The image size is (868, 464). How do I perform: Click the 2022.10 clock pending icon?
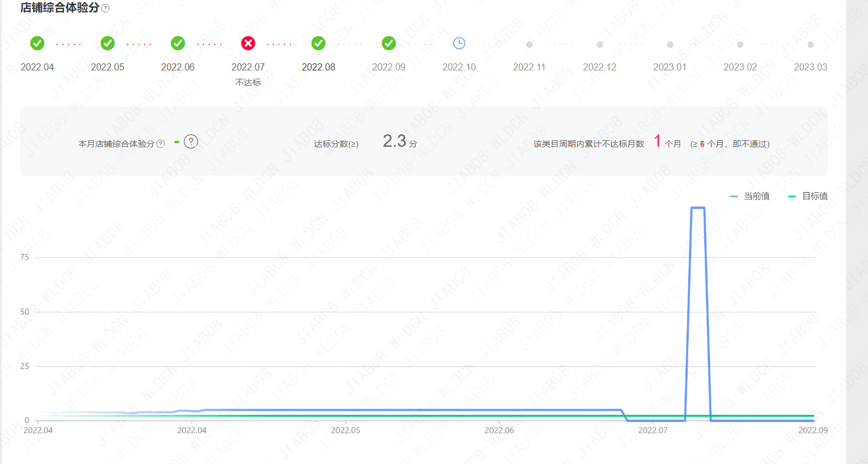tap(459, 43)
